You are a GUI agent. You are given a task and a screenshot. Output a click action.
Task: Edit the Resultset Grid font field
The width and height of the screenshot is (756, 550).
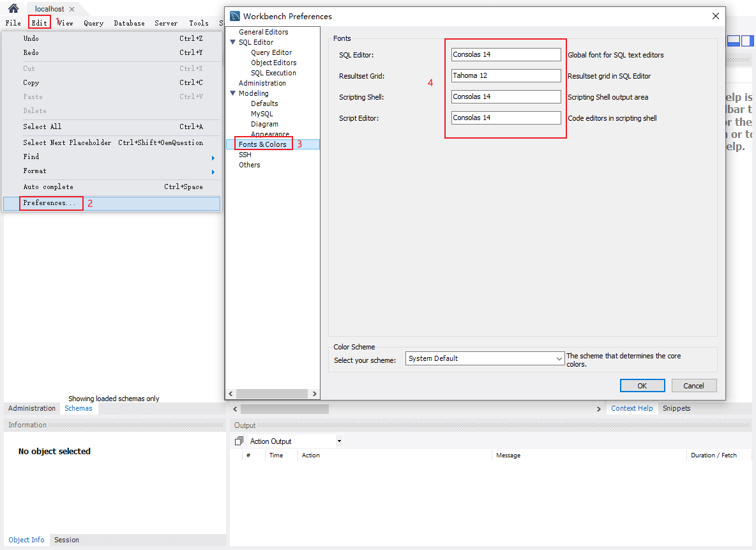[506, 76]
